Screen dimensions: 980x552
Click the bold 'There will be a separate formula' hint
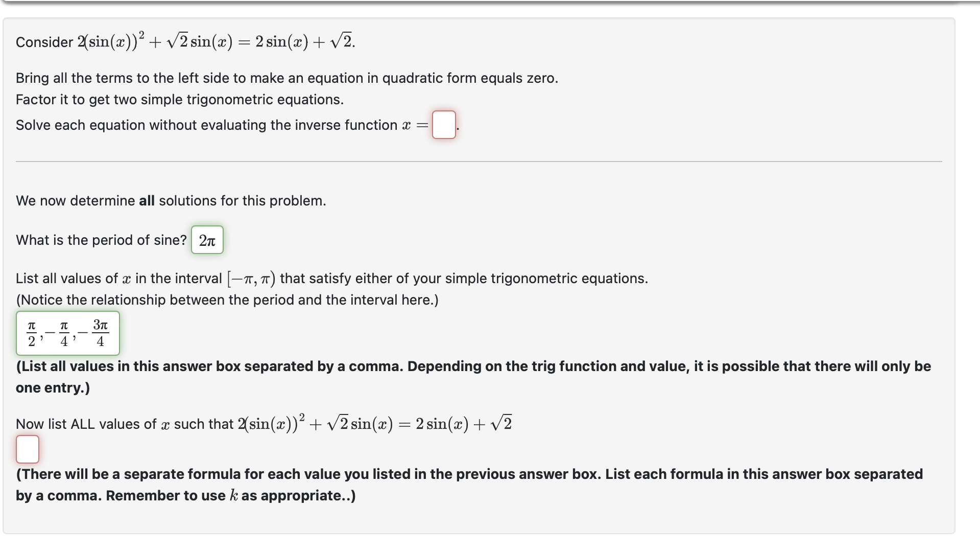click(469, 485)
